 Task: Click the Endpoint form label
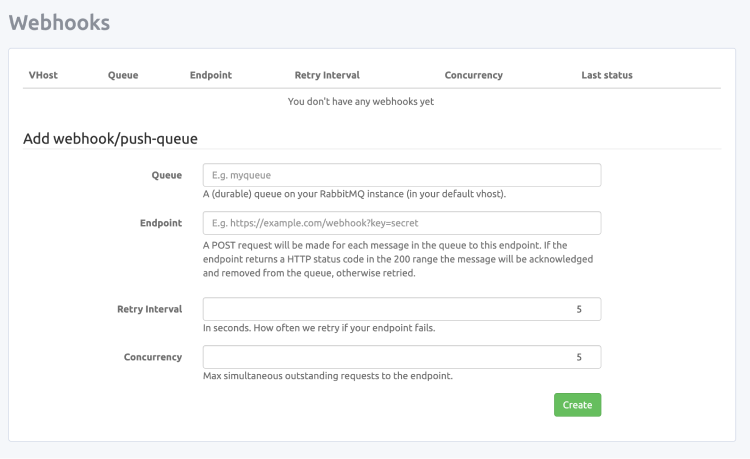tap(160, 223)
